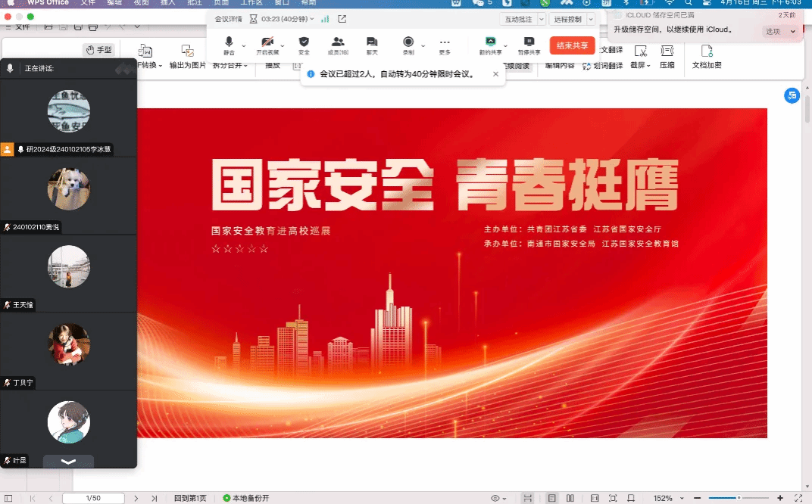
Task: Click 回到第1页 in status bar
Action: click(190, 498)
